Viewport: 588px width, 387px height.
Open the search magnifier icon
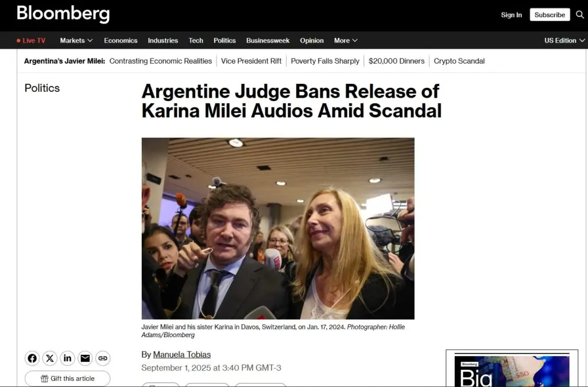580,14
